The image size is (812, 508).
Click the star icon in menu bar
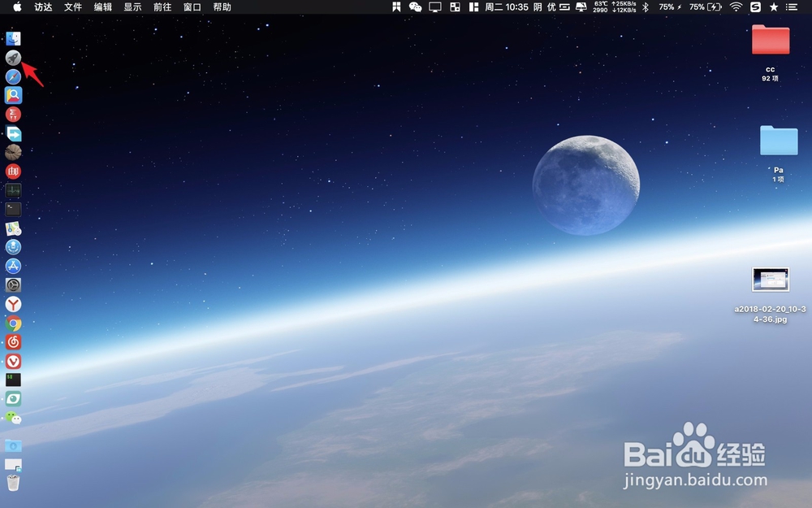pos(774,7)
